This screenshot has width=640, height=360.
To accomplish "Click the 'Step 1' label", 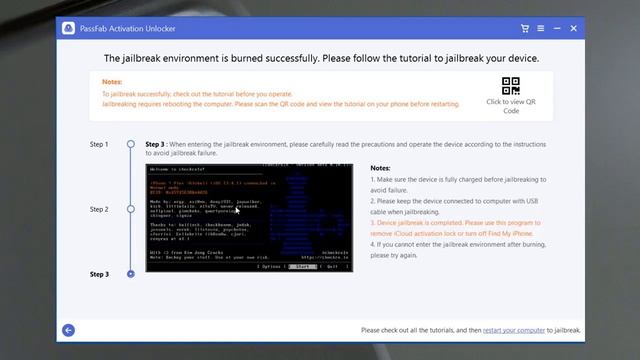I will click(99, 144).
